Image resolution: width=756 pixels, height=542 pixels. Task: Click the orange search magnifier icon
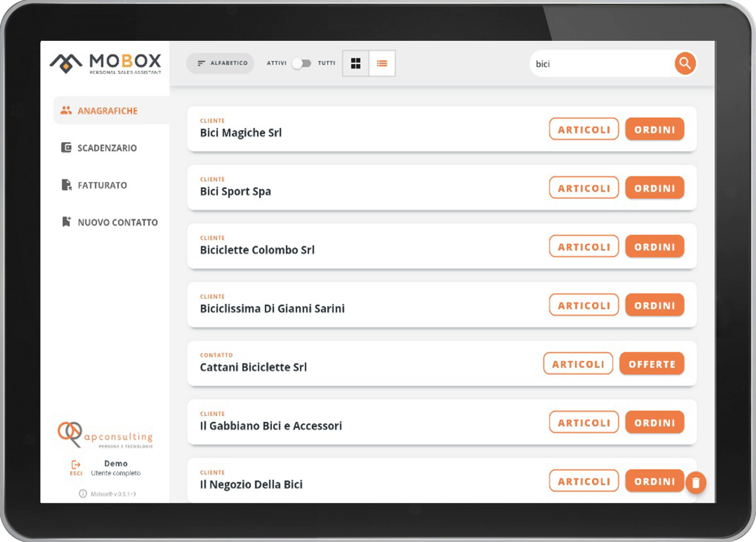[x=685, y=63]
